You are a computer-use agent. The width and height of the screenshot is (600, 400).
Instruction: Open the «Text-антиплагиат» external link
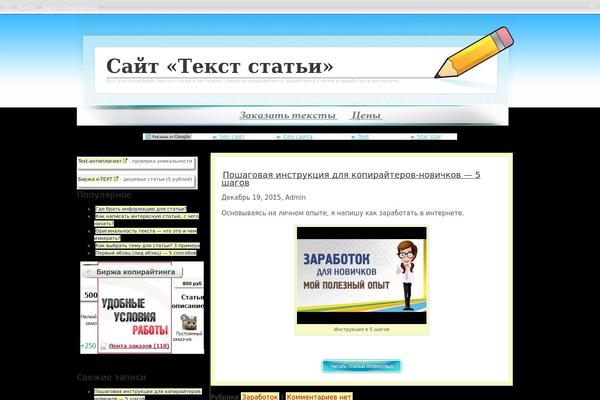pos(99,161)
